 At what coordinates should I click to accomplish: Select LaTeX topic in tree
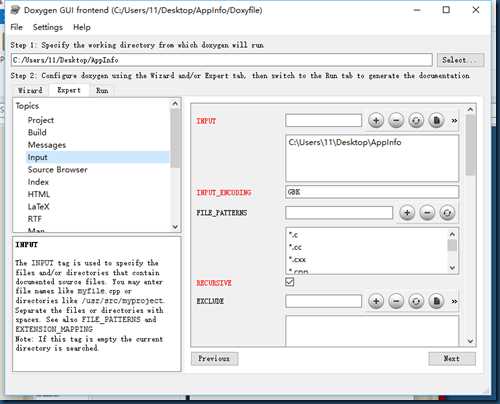click(x=38, y=207)
